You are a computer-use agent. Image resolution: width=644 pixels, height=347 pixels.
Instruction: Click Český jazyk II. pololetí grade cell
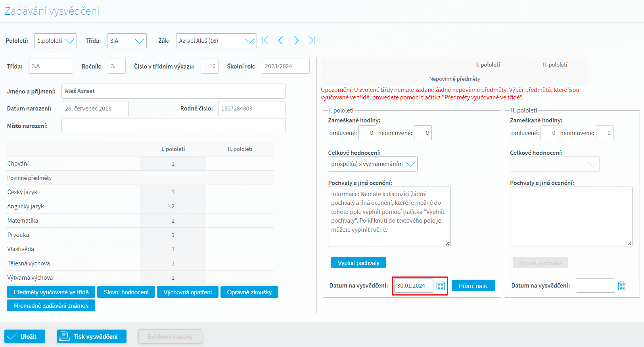240,192
